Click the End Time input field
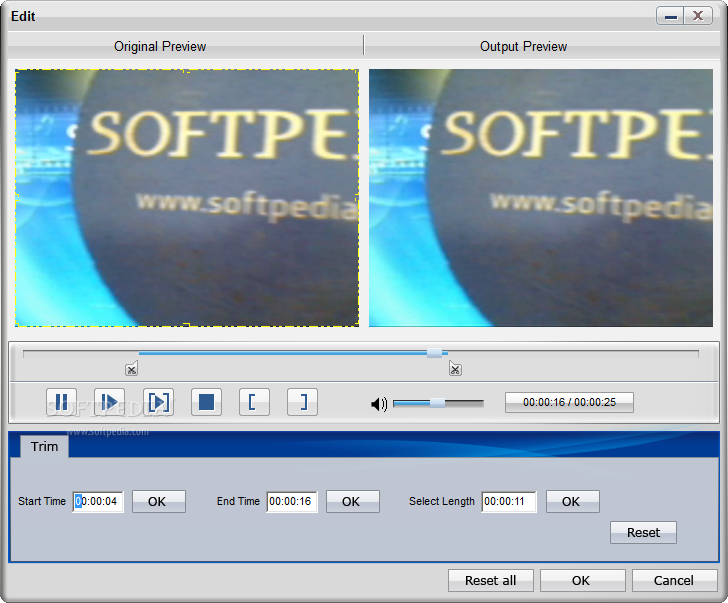This screenshot has width=728, height=603. [292, 501]
